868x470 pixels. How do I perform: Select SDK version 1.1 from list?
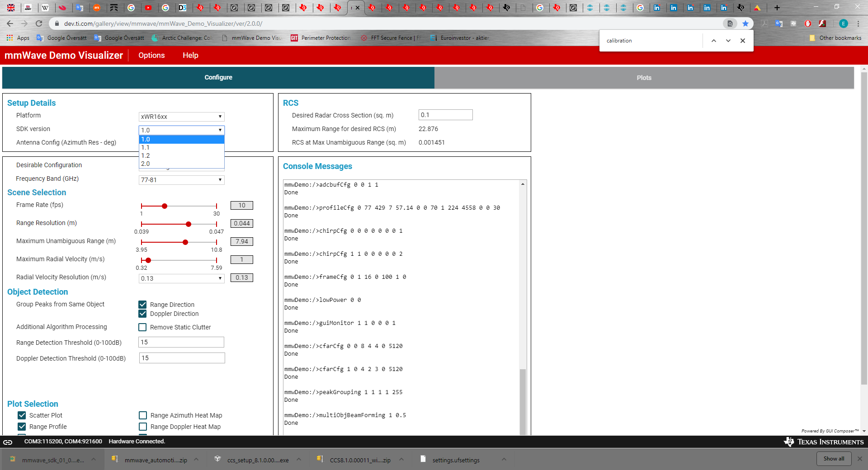tap(181, 147)
